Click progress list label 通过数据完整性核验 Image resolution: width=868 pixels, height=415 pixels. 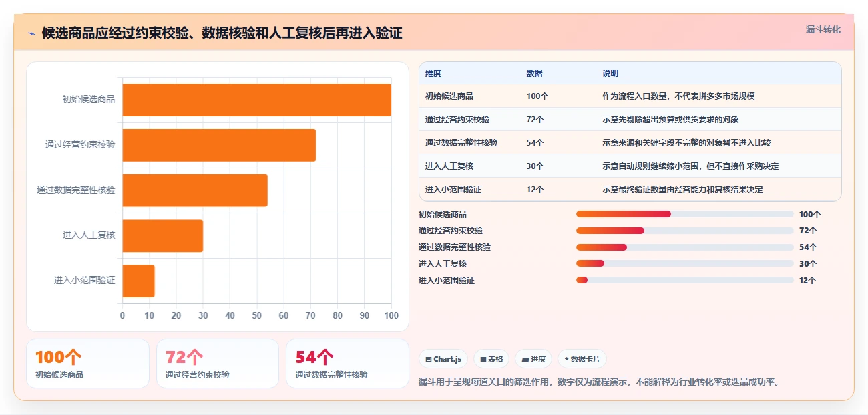click(x=455, y=247)
